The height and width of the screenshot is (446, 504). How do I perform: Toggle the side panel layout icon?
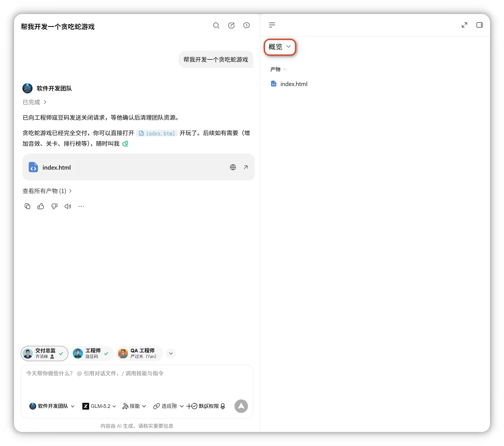480,25
